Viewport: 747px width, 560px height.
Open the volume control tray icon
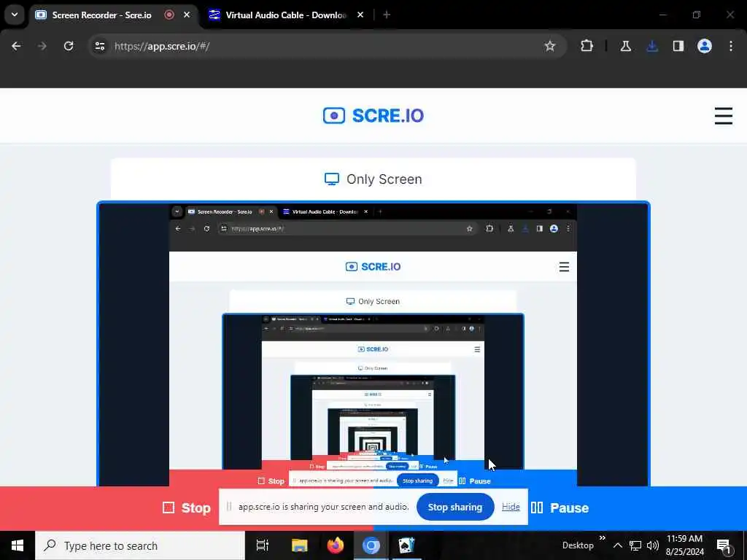pos(653,545)
